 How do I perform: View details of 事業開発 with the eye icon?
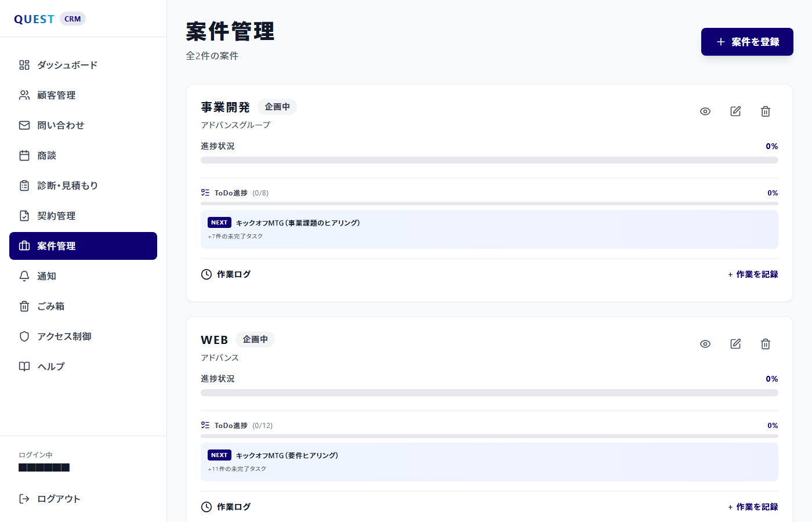pyautogui.click(x=705, y=111)
